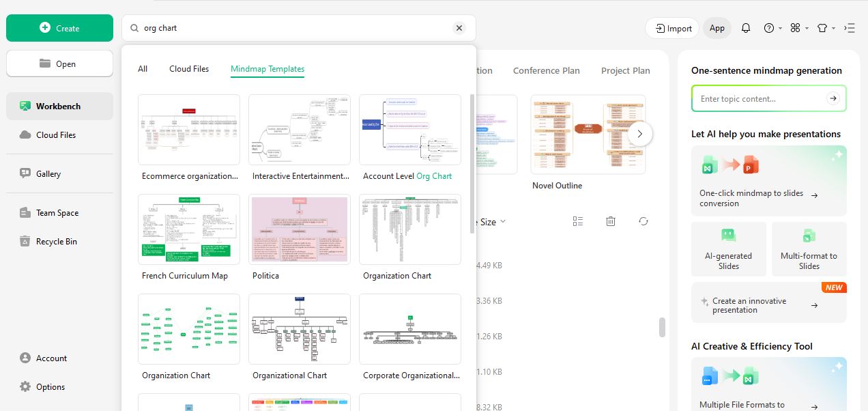Open Options with gear icon
This screenshot has height=411, width=868.
point(59,386)
